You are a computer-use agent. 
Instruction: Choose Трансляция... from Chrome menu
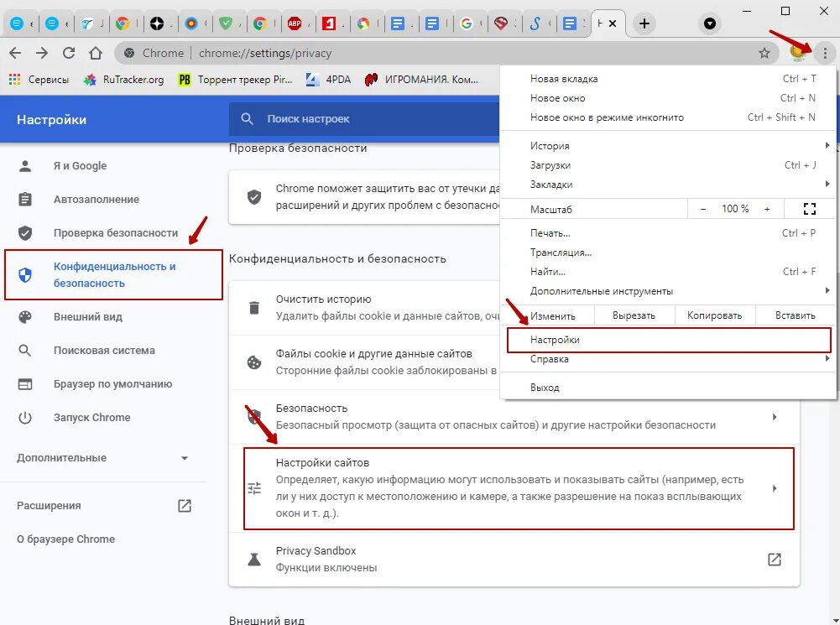point(668,253)
